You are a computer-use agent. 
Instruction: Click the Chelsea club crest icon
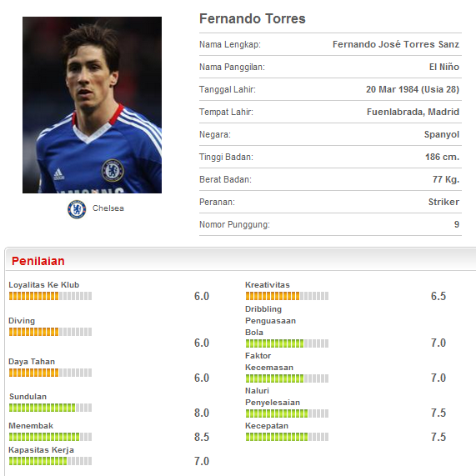[x=77, y=209]
